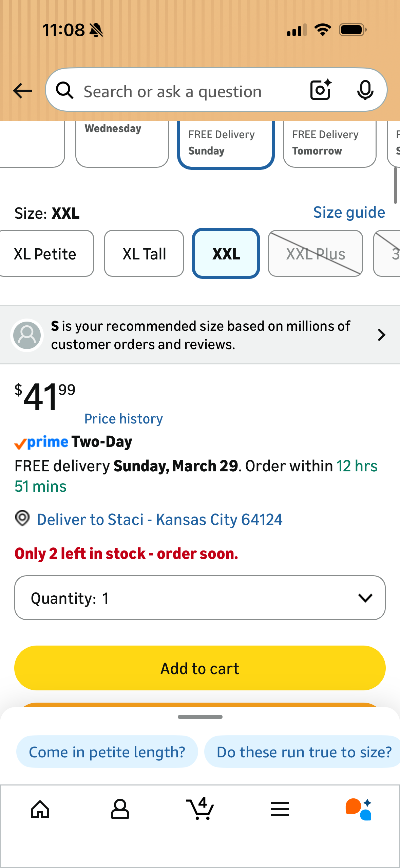Viewport: 400px width, 868px height.
Task: Choose the XXL size option
Action: [226, 254]
